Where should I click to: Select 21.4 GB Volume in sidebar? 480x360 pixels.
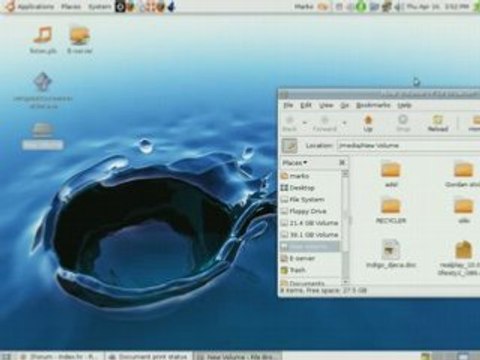[x=310, y=223]
